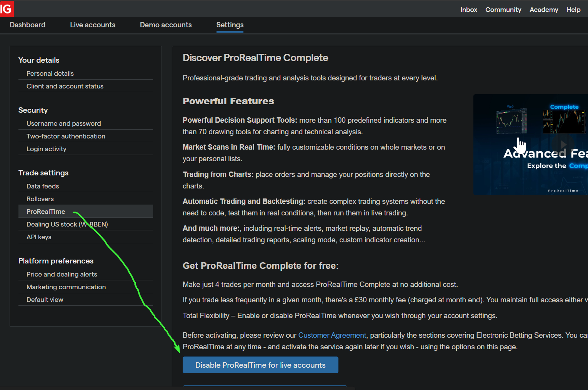
Task: Click Disable ProRealTime for live accounts
Action: (260, 365)
